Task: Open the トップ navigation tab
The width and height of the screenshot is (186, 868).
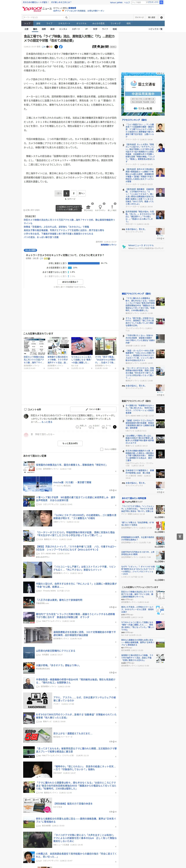Action: [27, 23]
